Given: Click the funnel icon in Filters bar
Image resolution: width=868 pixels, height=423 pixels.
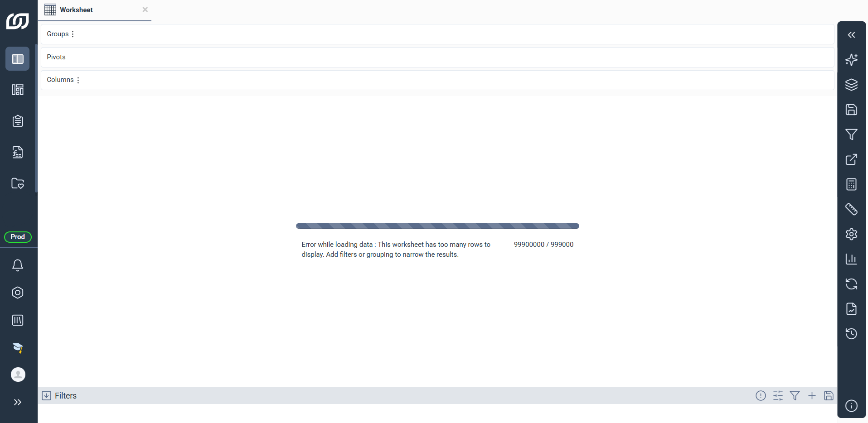Looking at the screenshot, I should click(x=795, y=395).
